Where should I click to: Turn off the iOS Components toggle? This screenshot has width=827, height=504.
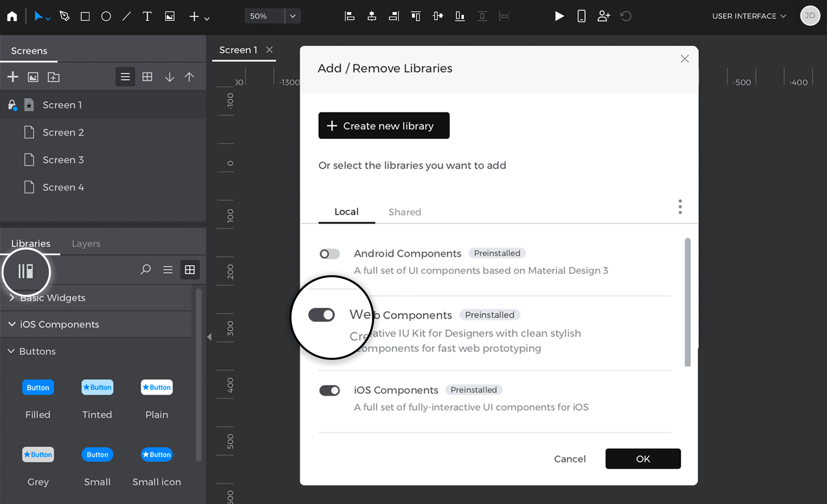[329, 391]
